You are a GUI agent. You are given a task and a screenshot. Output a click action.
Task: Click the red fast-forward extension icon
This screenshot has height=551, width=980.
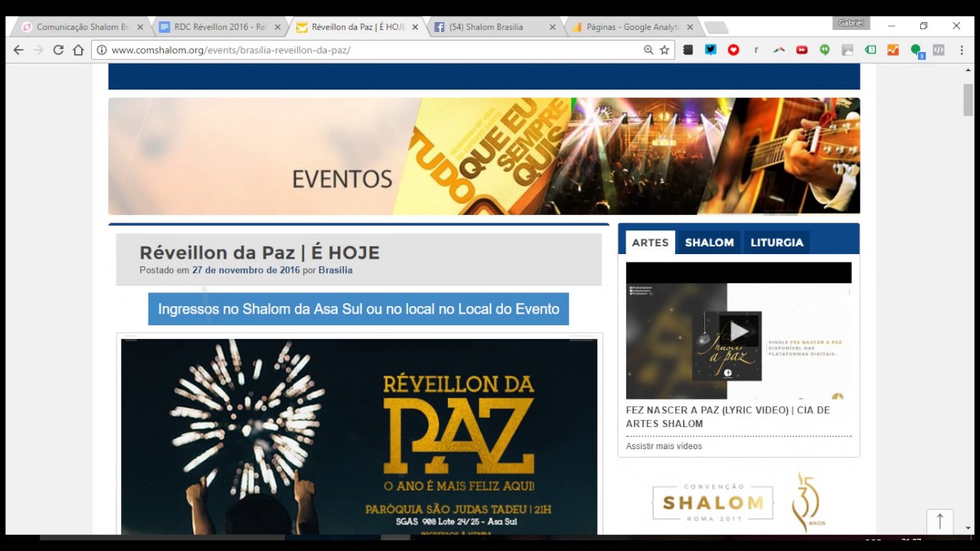click(802, 50)
